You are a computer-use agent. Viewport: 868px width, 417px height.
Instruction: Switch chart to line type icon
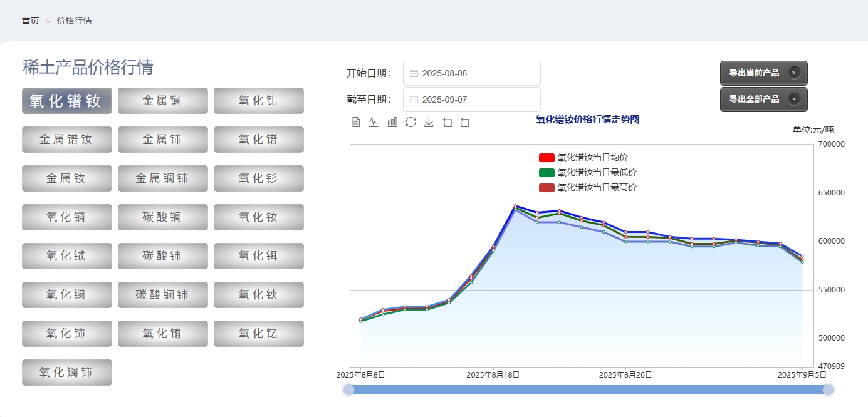pos(374,122)
